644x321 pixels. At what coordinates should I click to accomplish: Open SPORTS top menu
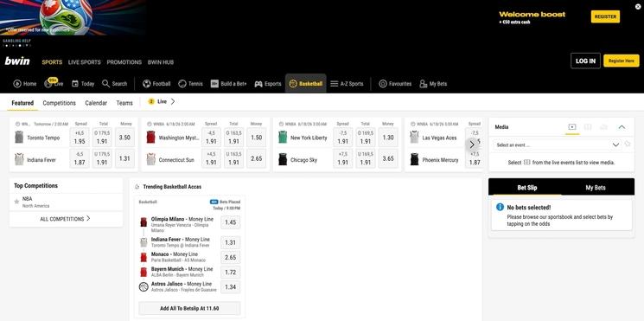click(52, 62)
